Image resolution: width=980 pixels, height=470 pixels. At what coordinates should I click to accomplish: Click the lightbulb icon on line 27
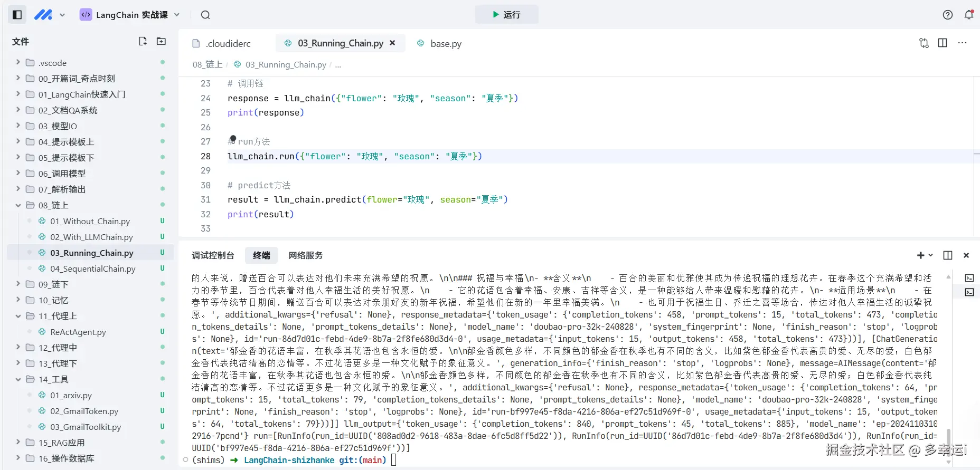point(233,139)
